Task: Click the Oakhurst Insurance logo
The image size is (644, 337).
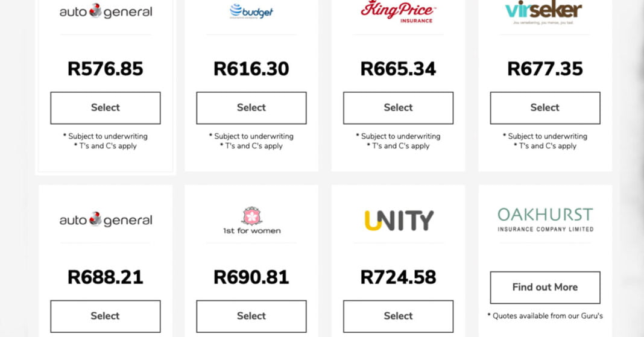Action: pyautogui.click(x=545, y=220)
